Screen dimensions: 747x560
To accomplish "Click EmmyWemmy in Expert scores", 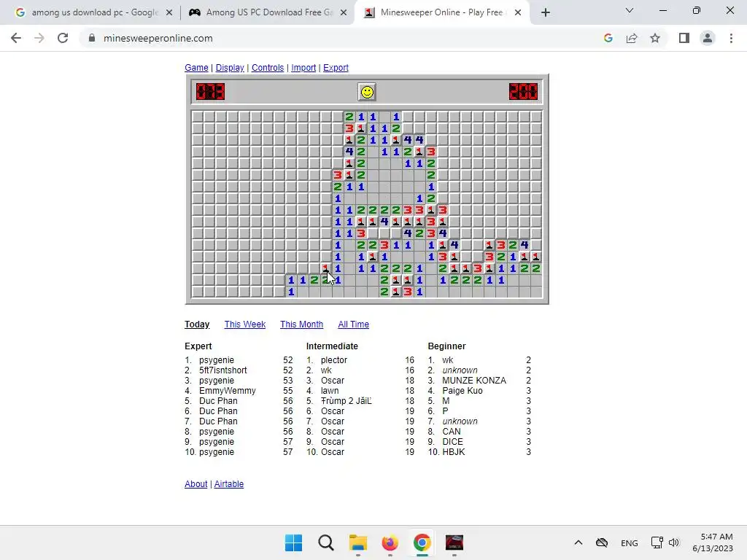I will tap(228, 391).
